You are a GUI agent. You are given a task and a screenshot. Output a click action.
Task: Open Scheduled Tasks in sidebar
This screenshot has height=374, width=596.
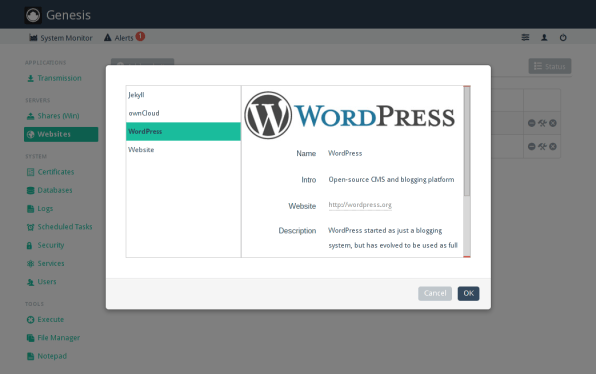[60, 227]
